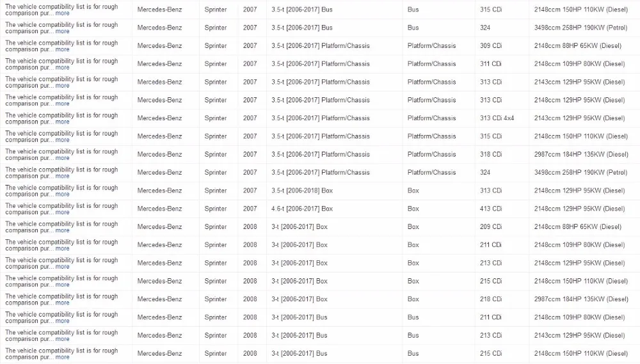Click 'Platform/Chassis' type cell in the 311 CDi row
The width and height of the screenshot is (640, 364).
(x=431, y=64)
